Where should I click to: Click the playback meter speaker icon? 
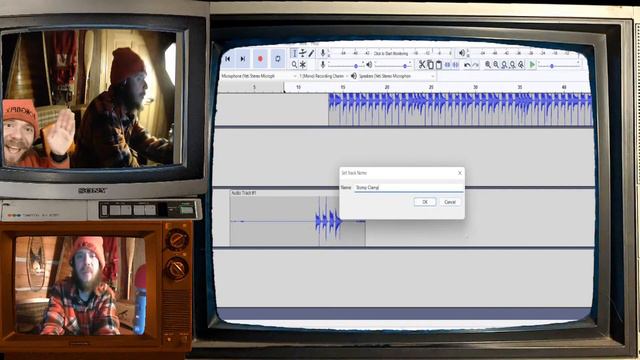click(462, 53)
